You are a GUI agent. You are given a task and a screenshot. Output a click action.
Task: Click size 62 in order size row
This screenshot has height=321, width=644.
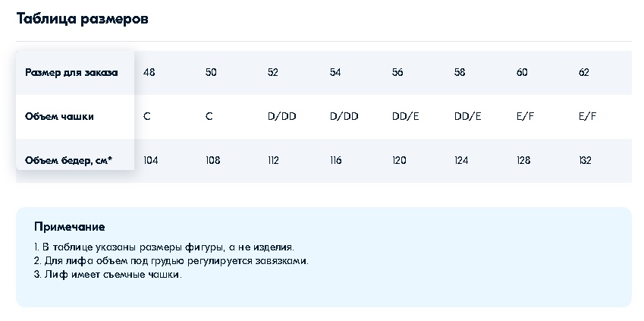coord(583,73)
